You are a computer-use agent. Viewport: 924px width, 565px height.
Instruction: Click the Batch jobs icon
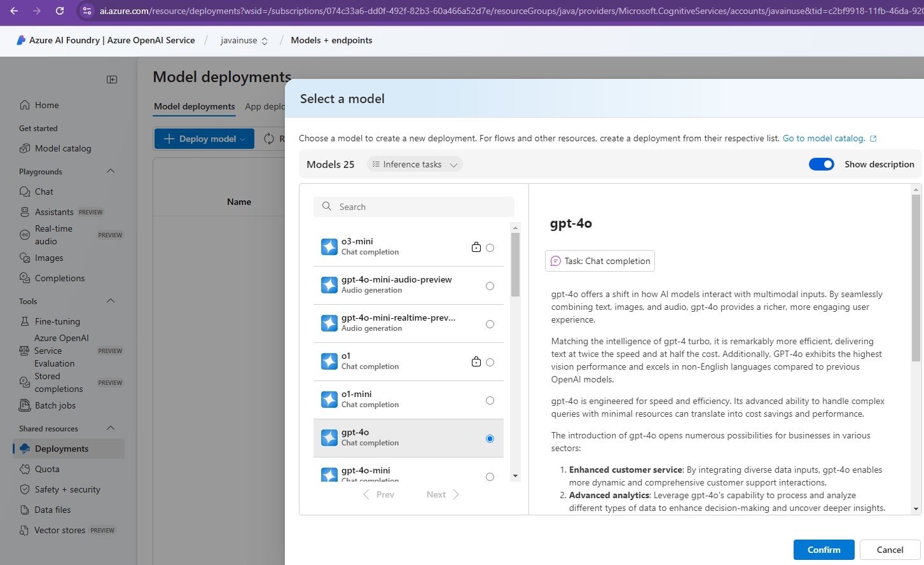(x=25, y=405)
